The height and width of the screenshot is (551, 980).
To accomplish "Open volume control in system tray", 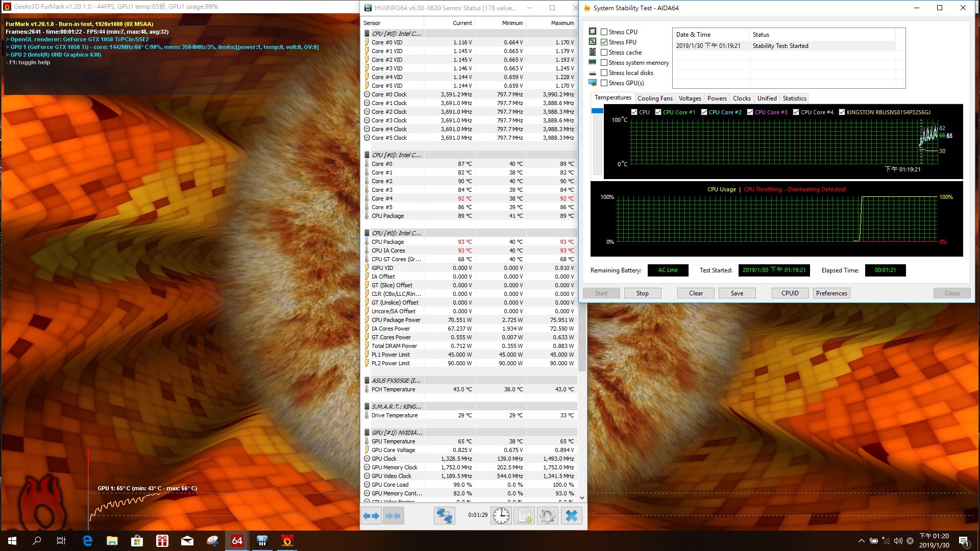I will tap(898, 541).
